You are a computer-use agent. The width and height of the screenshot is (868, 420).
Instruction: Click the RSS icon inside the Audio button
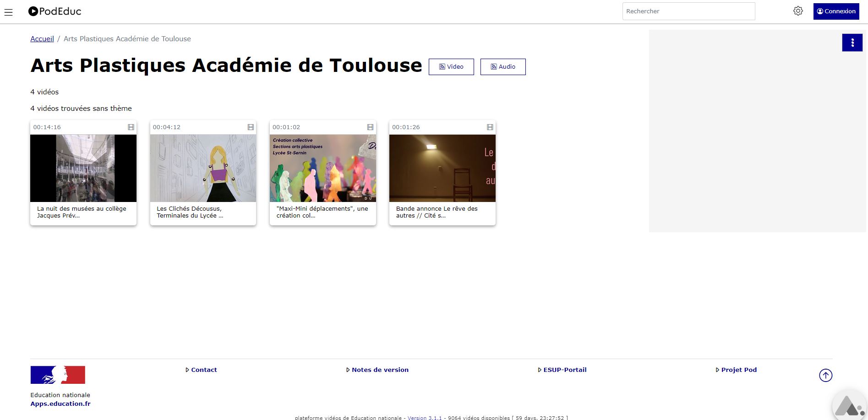tap(494, 66)
